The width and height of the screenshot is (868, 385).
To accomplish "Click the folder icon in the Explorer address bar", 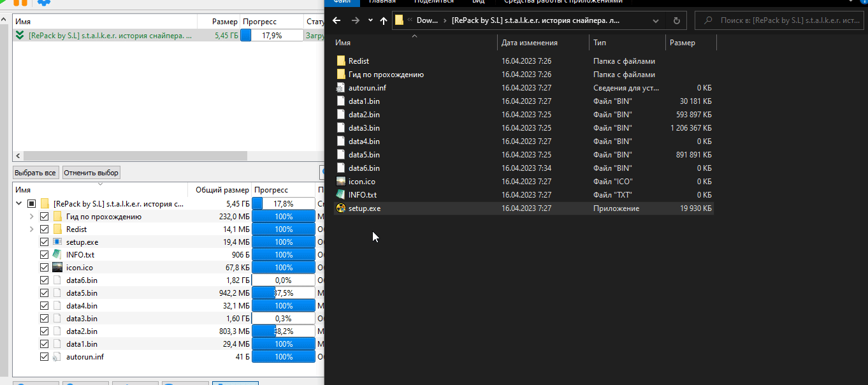I will coord(399,20).
